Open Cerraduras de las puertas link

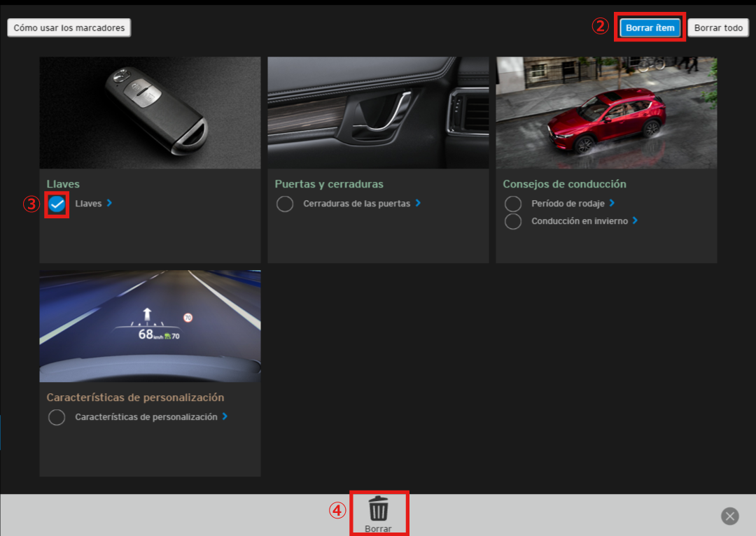[356, 204]
